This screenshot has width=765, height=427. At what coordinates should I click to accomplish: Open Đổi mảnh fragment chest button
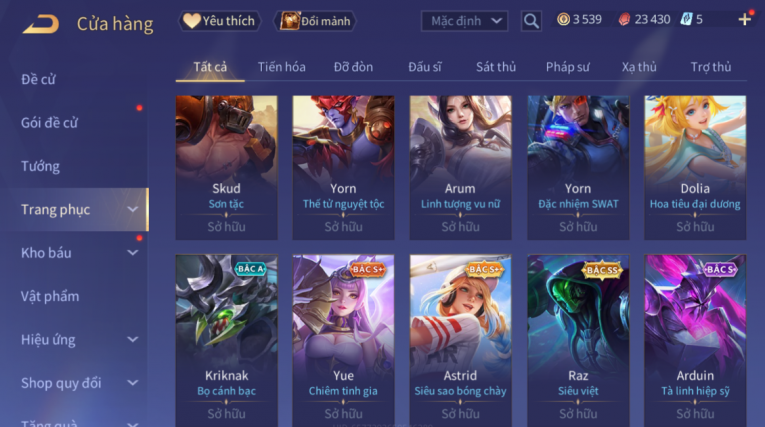click(x=315, y=21)
